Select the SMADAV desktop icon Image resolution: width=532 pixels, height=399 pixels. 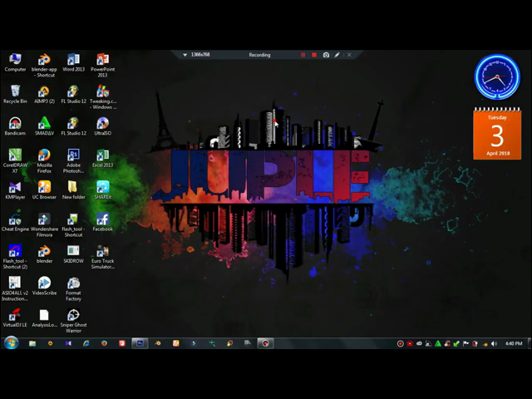coord(44,126)
